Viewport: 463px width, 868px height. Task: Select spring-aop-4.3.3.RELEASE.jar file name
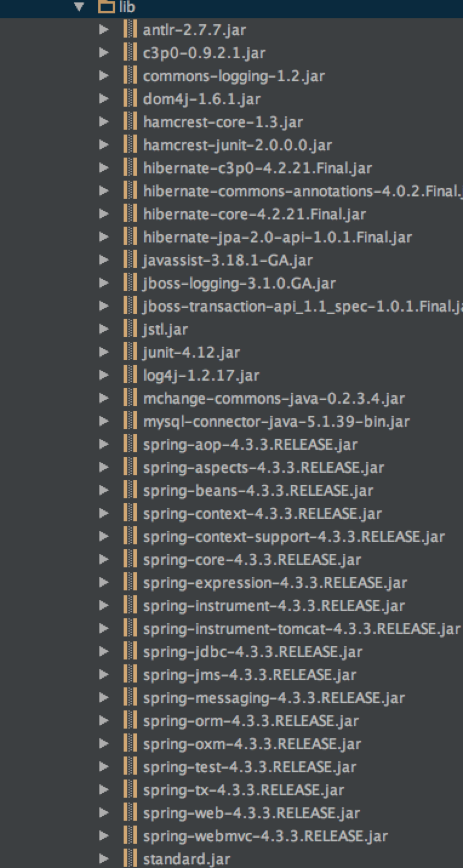[x=250, y=444]
